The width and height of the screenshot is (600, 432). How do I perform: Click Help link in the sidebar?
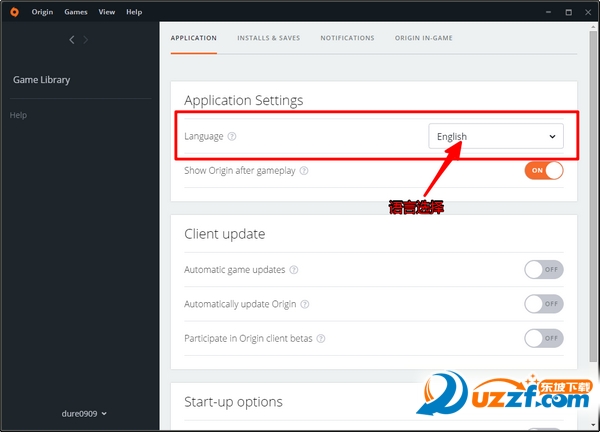tap(18, 115)
